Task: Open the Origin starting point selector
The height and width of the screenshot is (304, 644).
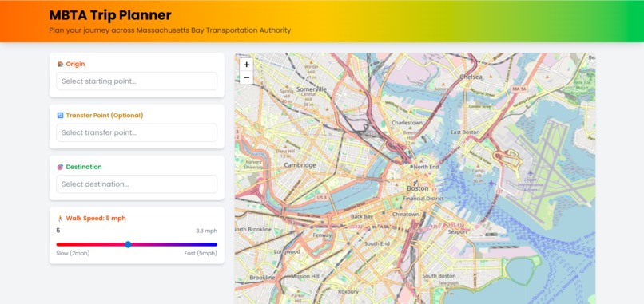Action: pyautogui.click(x=137, y=81)
